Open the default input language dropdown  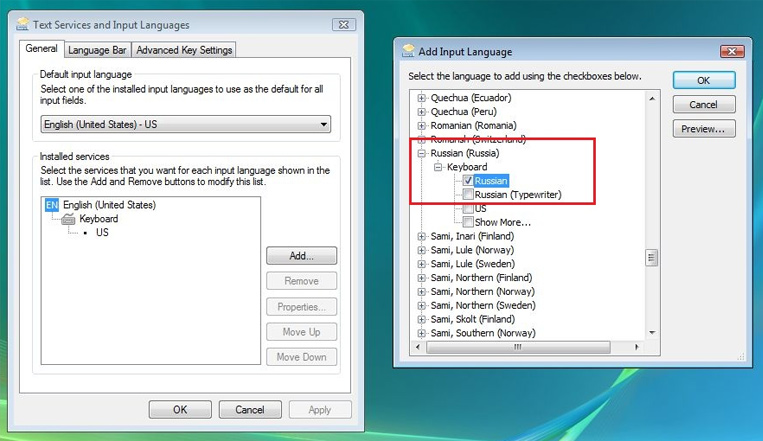pos(185,125)
